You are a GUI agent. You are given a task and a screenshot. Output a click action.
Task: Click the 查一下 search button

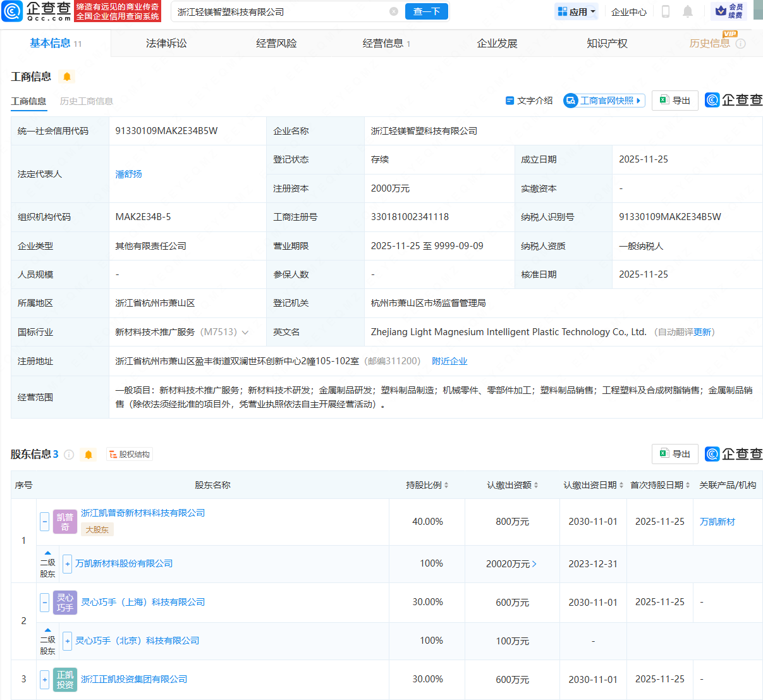point(426,11)
